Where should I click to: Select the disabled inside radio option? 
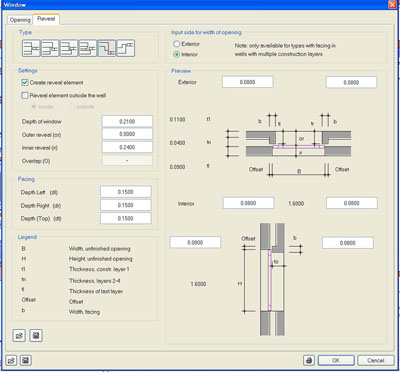pos(34,107)
